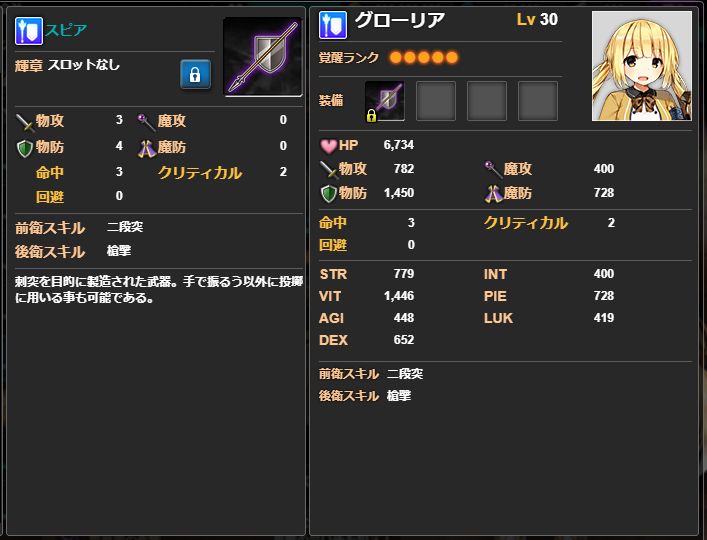Click the large spear and shield item image
The height and width of the screenshot is (540, 707).
(x=262, y=57)
